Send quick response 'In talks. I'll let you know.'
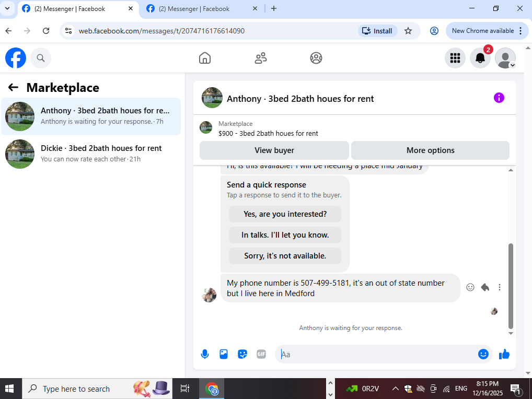This screenshot has width=532, height=399. (x=285, y=235)
